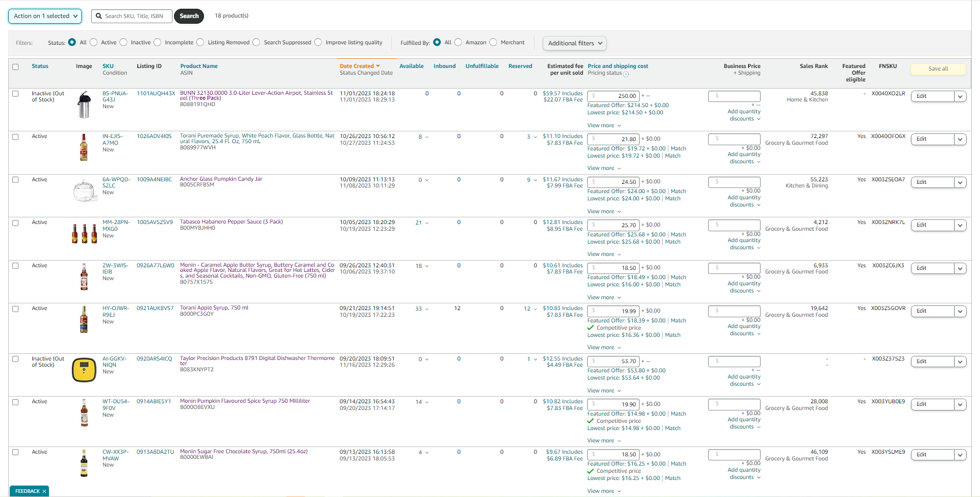Select the Search Suppressed filter radio
Image resolution: width=980 pixels, height=497 pixels.
pyautogui.click(x=256, y=42)
